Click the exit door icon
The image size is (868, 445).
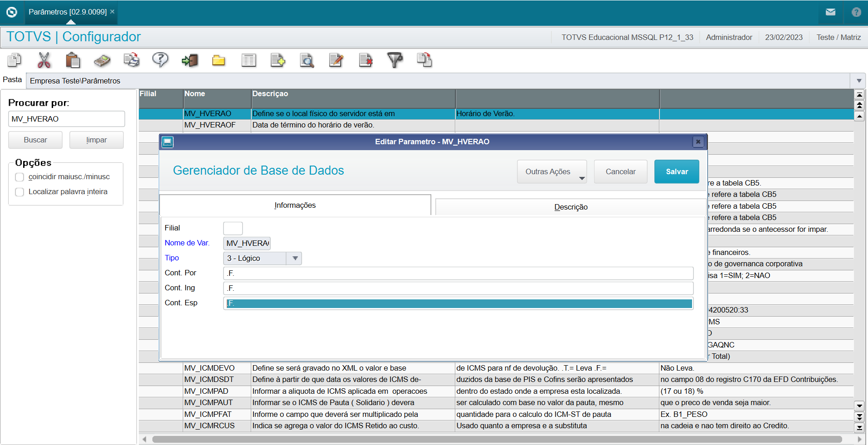190,60
